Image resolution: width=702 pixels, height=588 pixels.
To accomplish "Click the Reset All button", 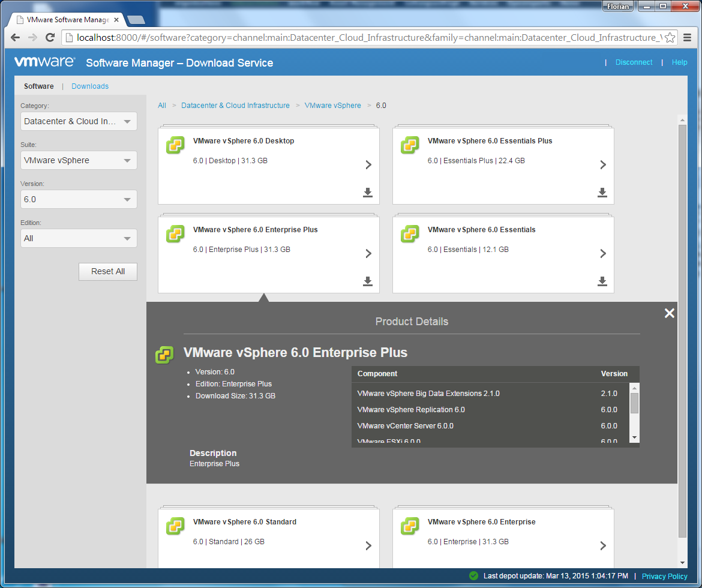I will [x=108, y=271].
